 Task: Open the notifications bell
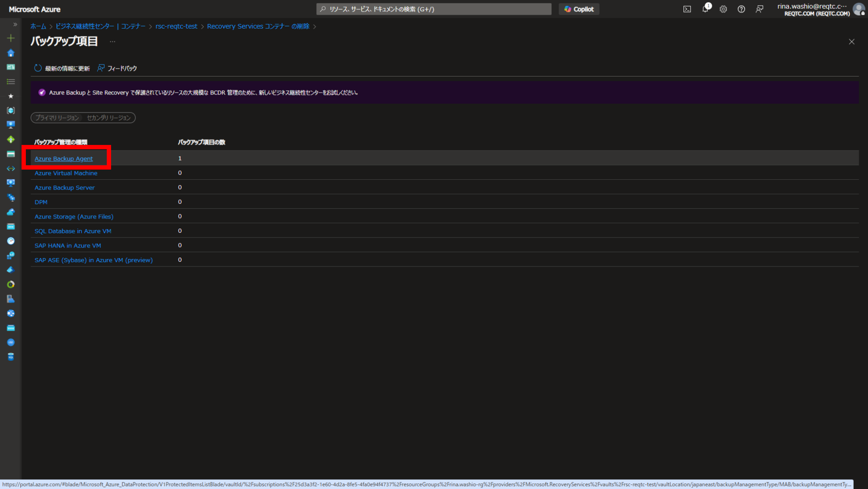coord(705,9)
